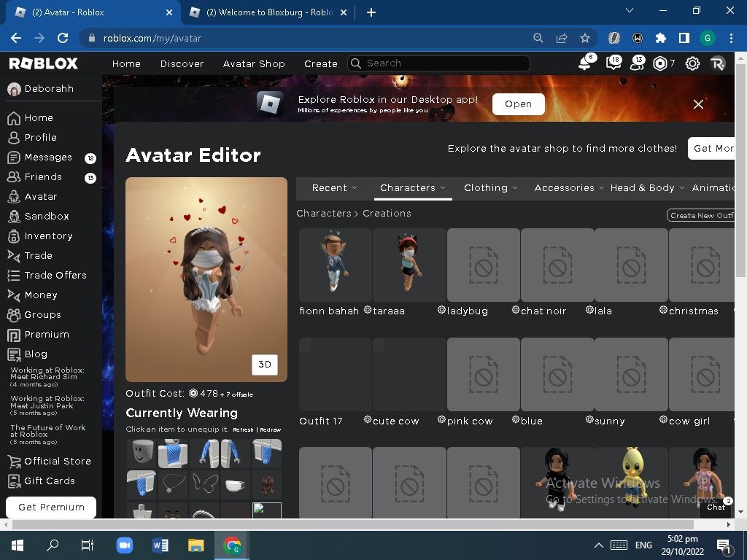Expand the Head & Body dropdown
This screenshot has width=747, height=560.
coord(646,187)
